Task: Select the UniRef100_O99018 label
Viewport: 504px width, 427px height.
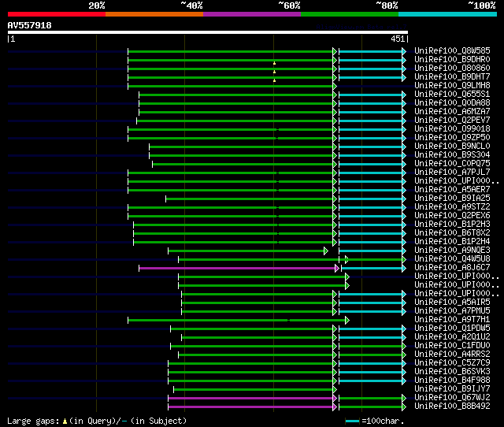Action: point(452,128)
